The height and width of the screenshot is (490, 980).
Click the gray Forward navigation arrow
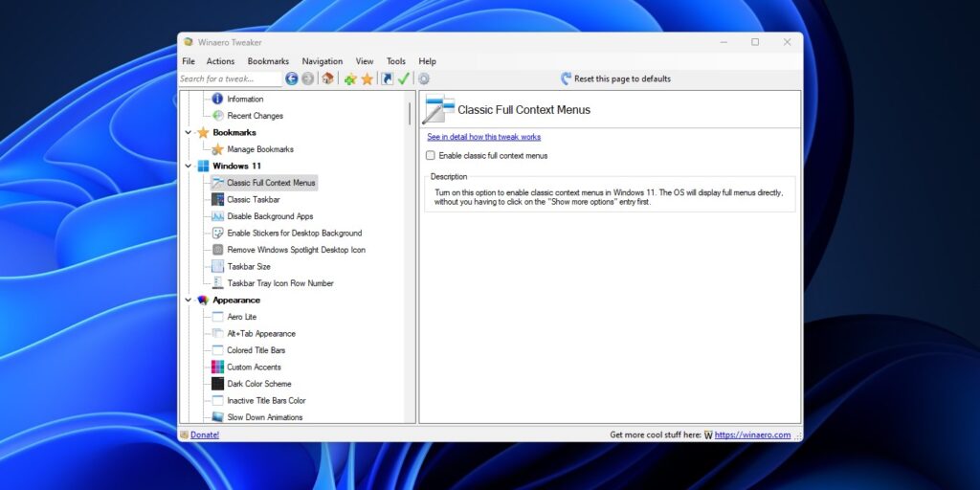307,78
